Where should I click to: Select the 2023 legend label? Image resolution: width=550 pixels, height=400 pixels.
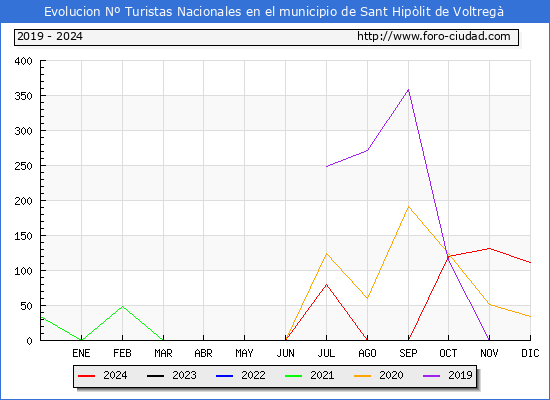[184, 375]
